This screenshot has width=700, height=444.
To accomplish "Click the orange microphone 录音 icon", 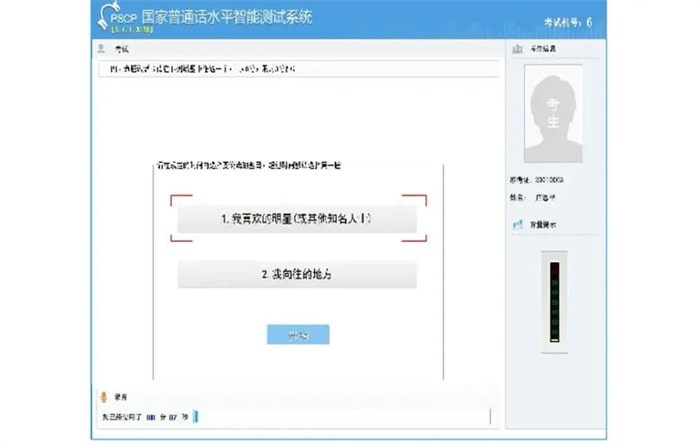I will (x=104, y=397).
